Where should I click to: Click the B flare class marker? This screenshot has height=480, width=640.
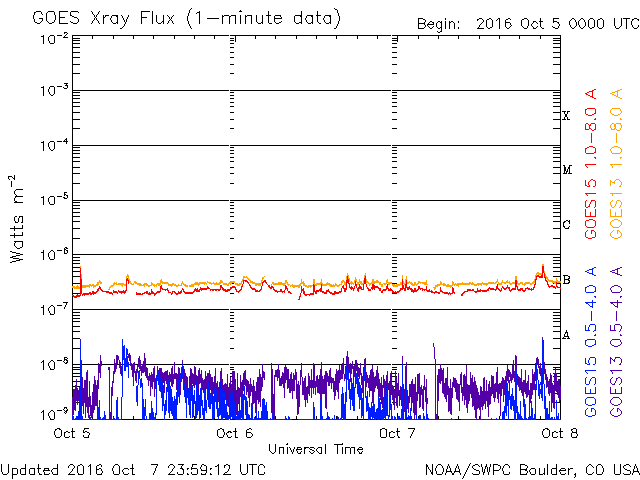[x=566, y=280]
